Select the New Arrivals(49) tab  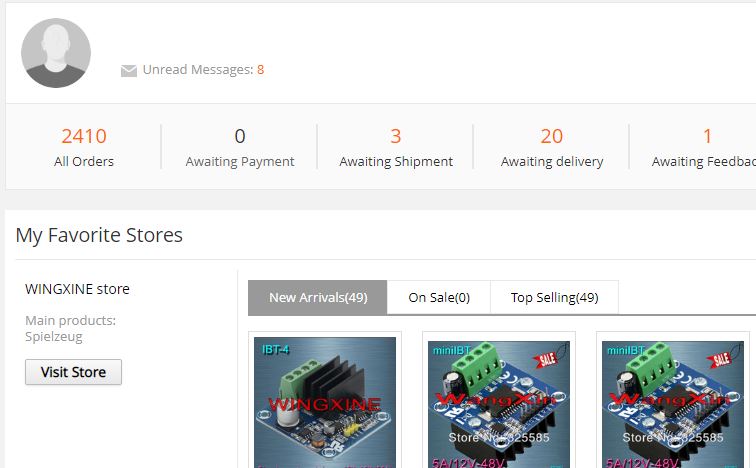318,297
